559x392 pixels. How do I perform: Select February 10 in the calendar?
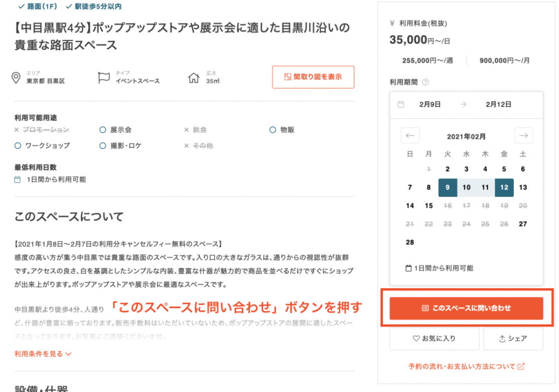click(466, 187)
